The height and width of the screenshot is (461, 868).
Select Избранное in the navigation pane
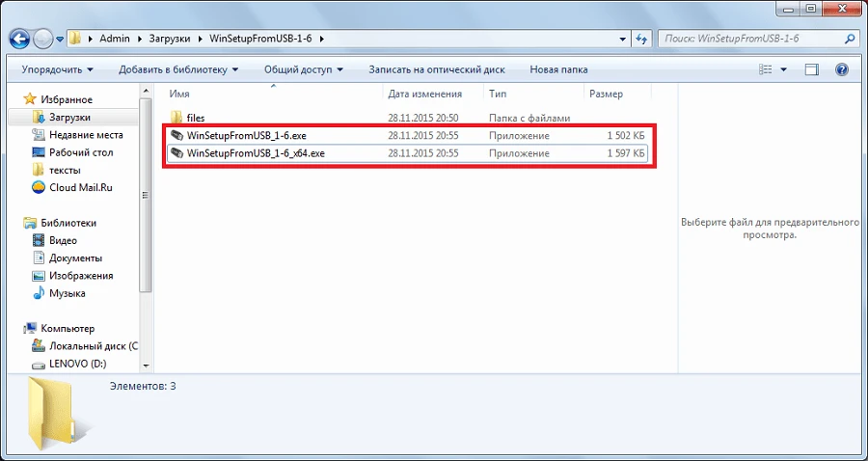(67, 99)
